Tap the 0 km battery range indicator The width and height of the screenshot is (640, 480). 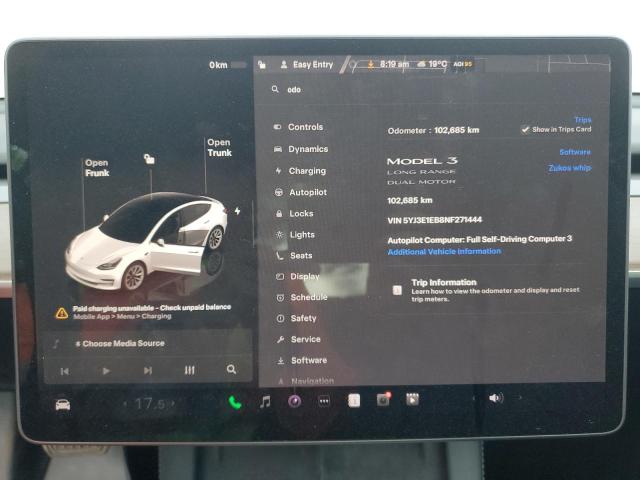click(x=228, y=65)
